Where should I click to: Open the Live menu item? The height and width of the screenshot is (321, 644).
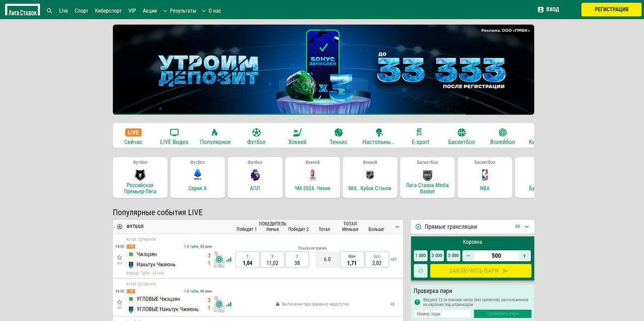tap(63, 11)
